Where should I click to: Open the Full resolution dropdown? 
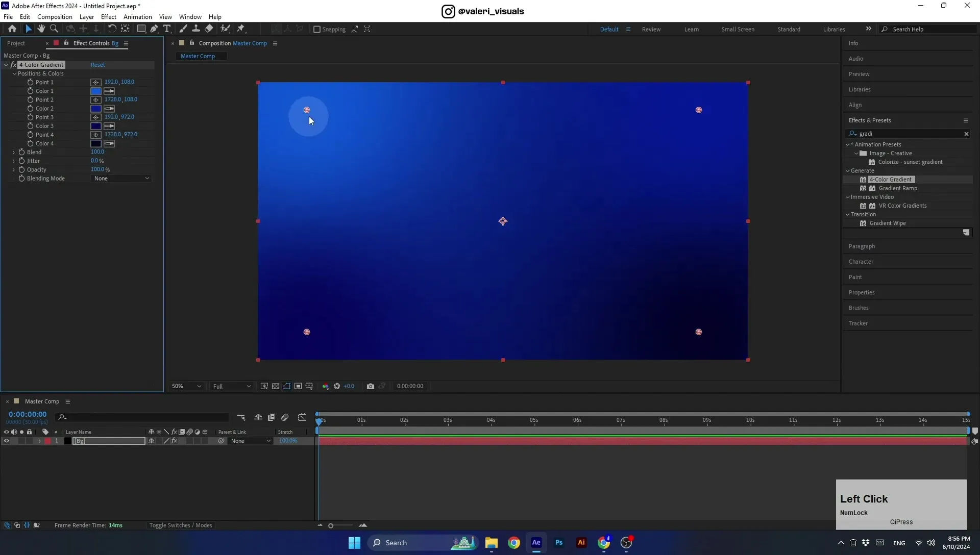(x=232, y=386)
